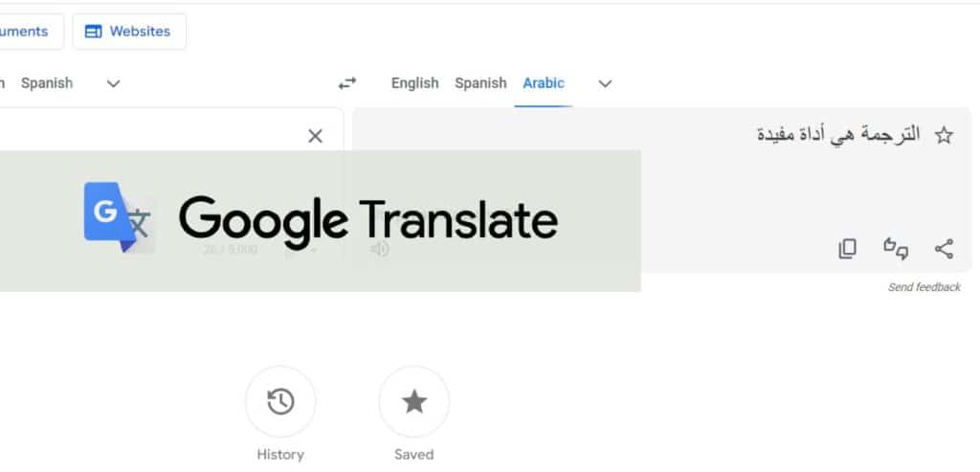Image resolution: width=980 pixels, height=472 pixels.
Task: Copy the Arabic translation
Action: coord(847,249)
